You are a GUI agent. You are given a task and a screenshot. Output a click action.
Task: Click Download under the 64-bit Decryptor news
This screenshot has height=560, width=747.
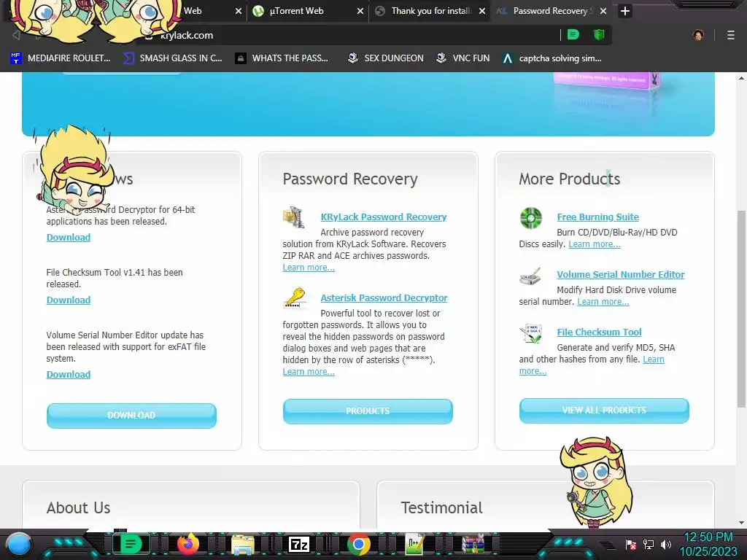pos(68,237)
